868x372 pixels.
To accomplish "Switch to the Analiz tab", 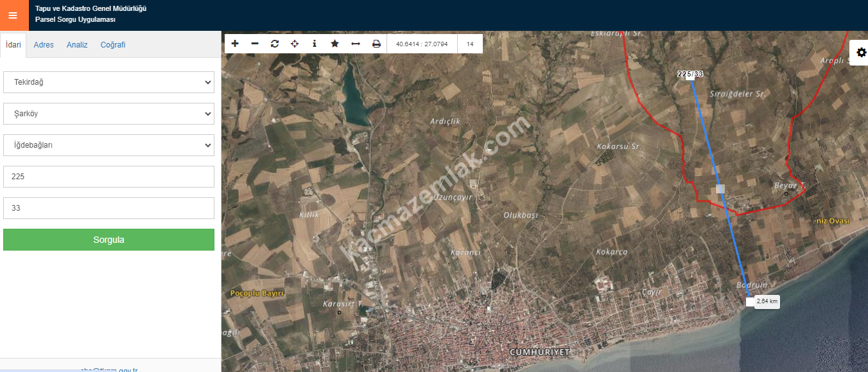I will click(77, 45).
